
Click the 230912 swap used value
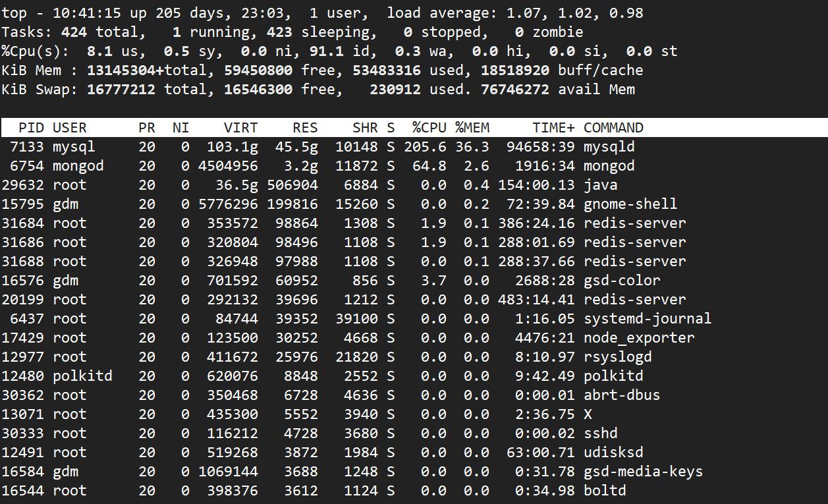coord(395,90)
